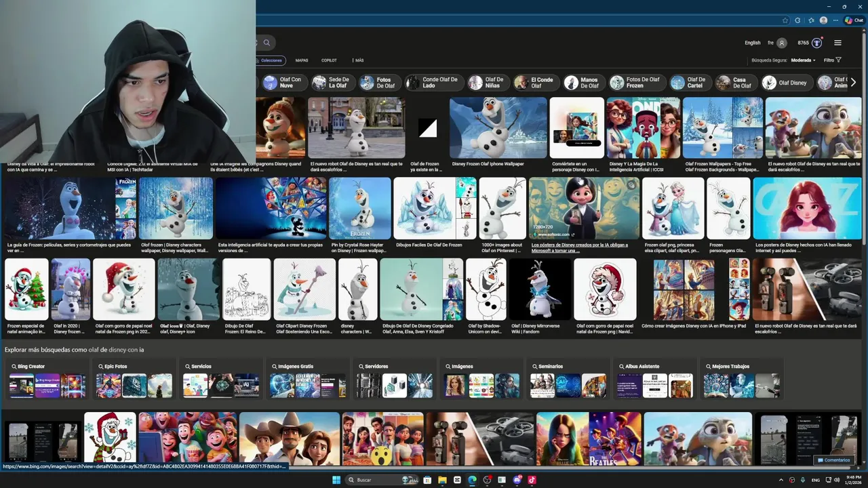868x488 pixels.
Task: Open 'Epic Fotos' related search card
Action: (134, 380)
